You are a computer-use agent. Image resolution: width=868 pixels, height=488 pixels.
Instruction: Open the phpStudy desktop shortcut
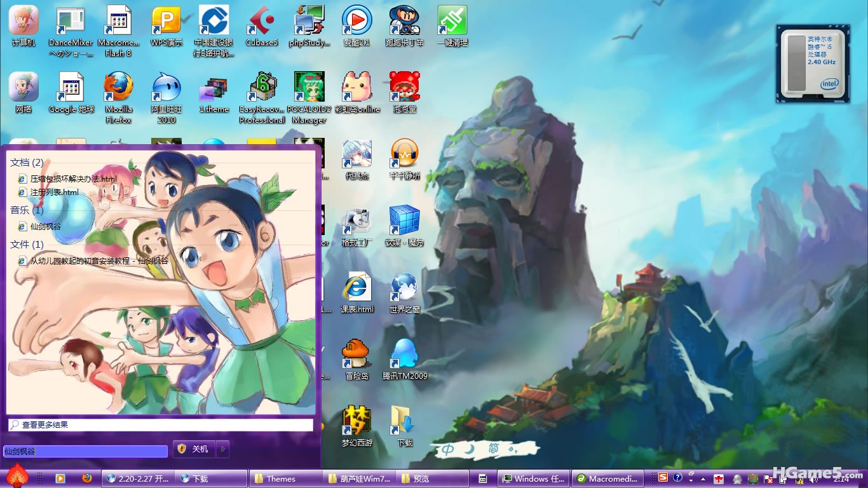click(309, 23)
